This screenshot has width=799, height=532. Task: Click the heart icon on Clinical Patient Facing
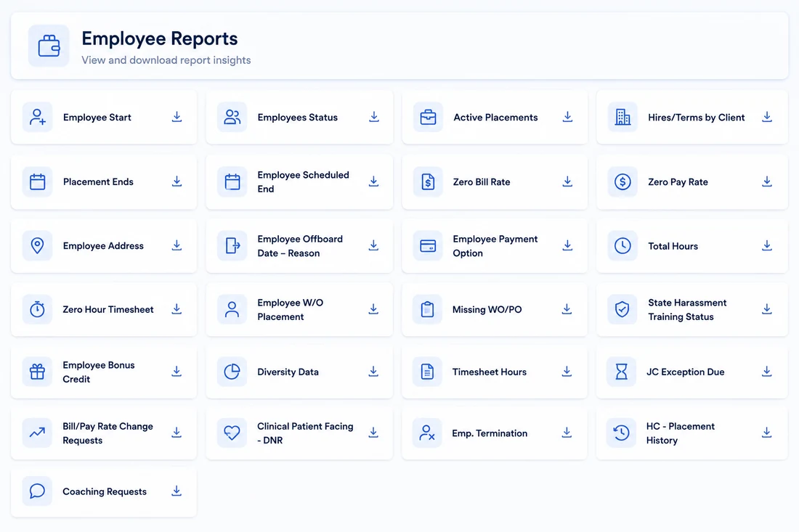pyautogui.click(x=232, y=433)
